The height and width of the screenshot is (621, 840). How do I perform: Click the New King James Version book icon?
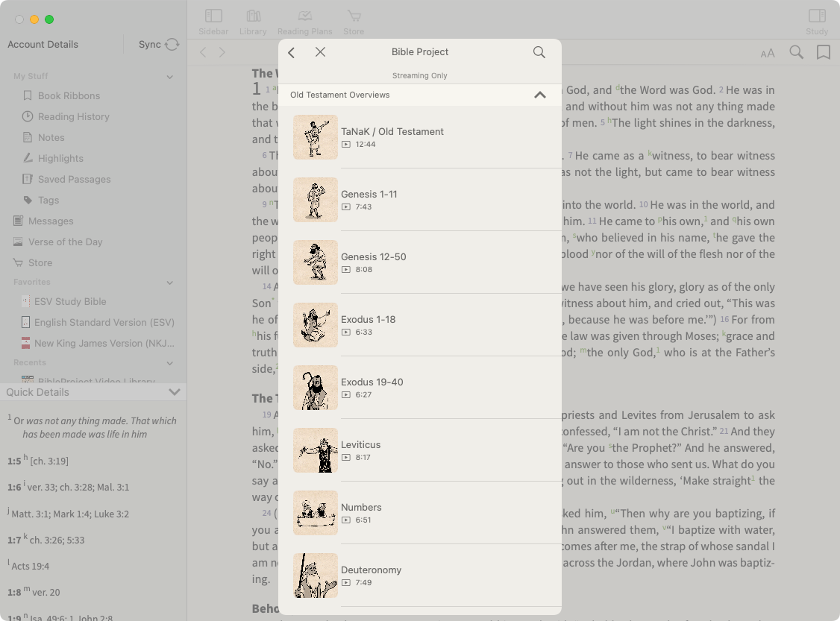25,343
